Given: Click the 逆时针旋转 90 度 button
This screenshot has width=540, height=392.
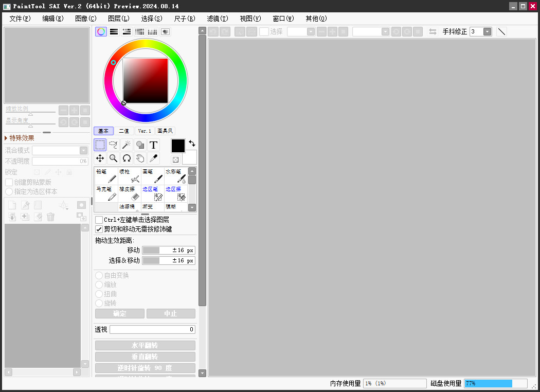Looking at the screenshot, I should click(145, 368).
